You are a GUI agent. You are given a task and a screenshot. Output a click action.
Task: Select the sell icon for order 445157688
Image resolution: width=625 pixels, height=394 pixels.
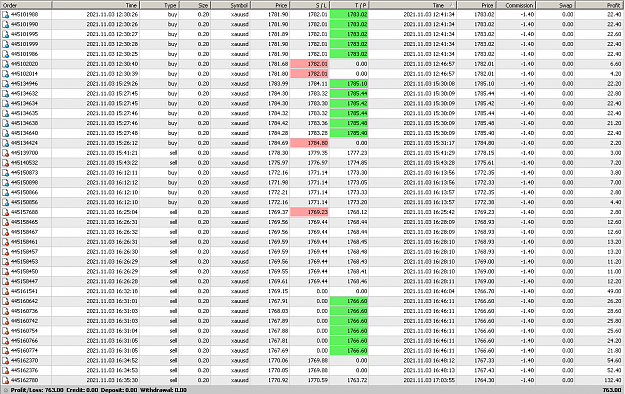click(x=5, y=212)
